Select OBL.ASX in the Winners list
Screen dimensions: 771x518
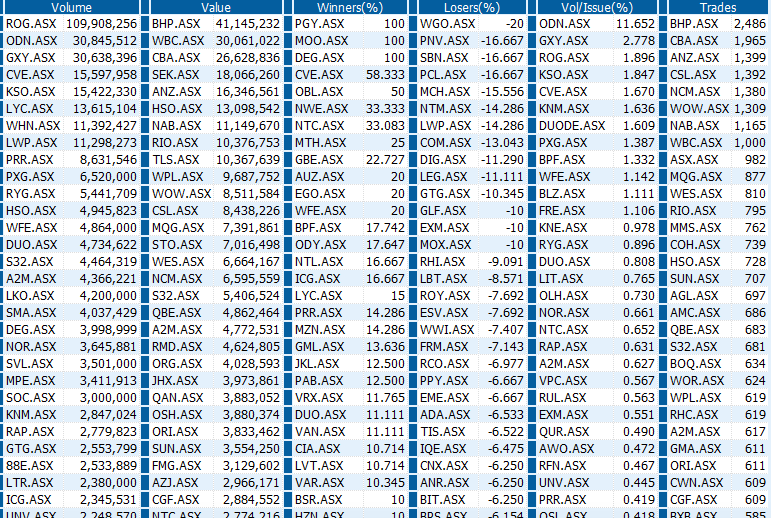click(x=319, y=92)
